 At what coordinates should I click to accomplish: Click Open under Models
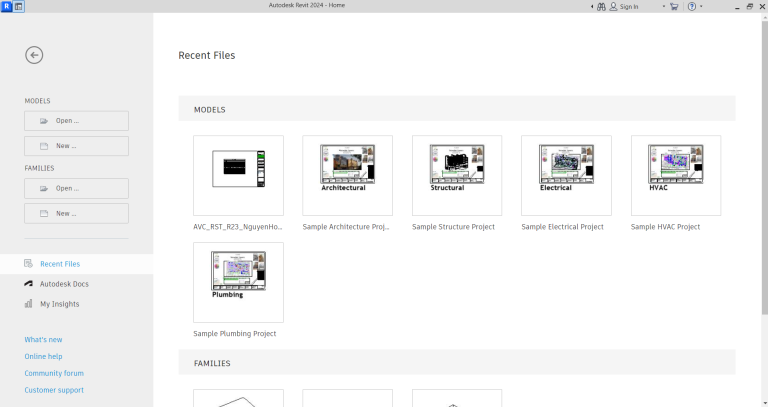tap(76, 121)
